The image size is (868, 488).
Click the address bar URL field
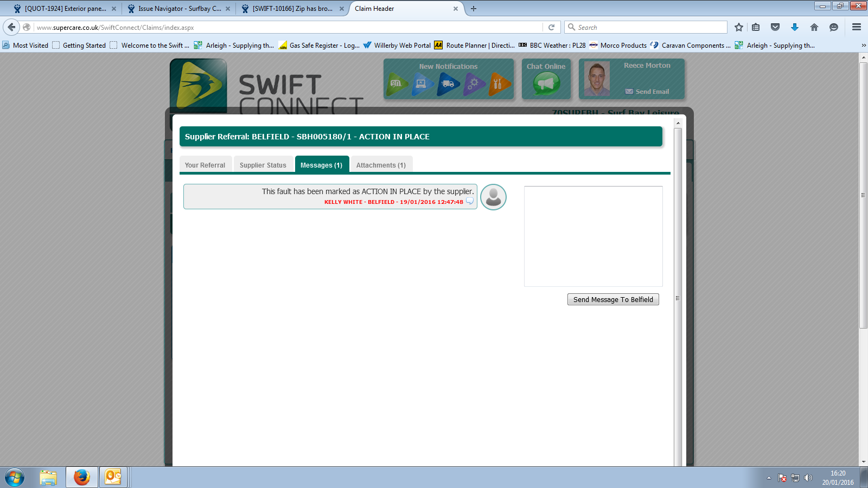click(x=288, y=27)
